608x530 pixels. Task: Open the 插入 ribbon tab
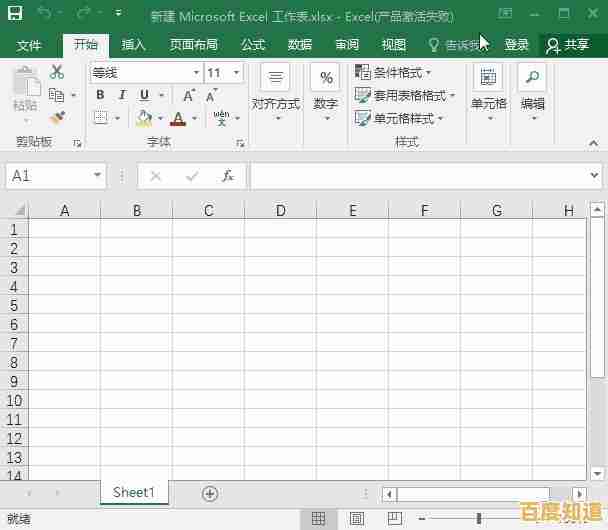(x=133, y=45)
